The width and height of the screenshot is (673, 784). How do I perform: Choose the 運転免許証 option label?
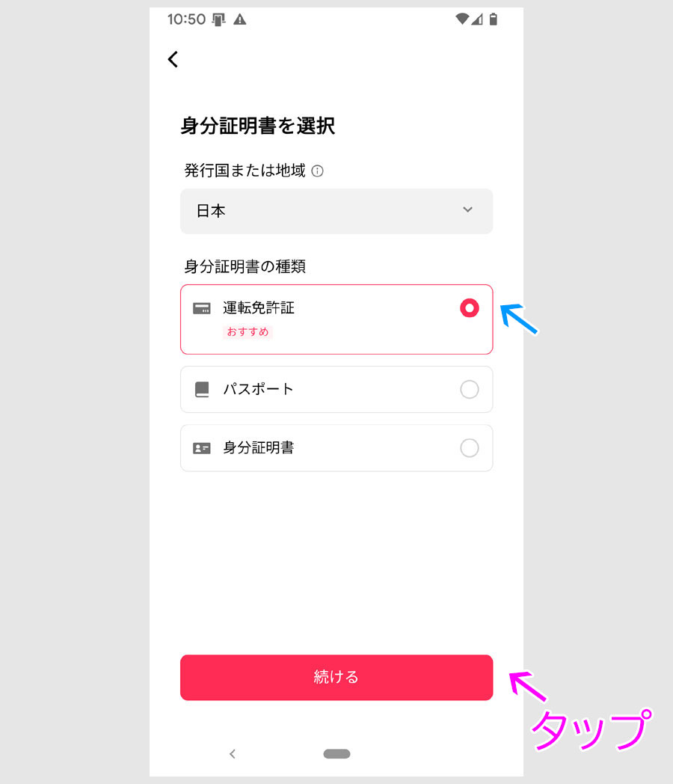[x=258, y=307]
